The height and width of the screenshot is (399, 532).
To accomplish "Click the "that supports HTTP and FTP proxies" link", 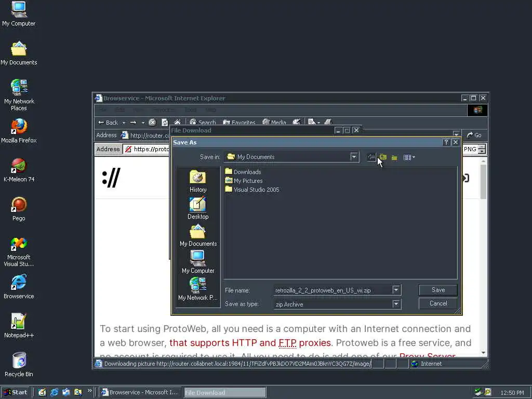I will [250, 343].
